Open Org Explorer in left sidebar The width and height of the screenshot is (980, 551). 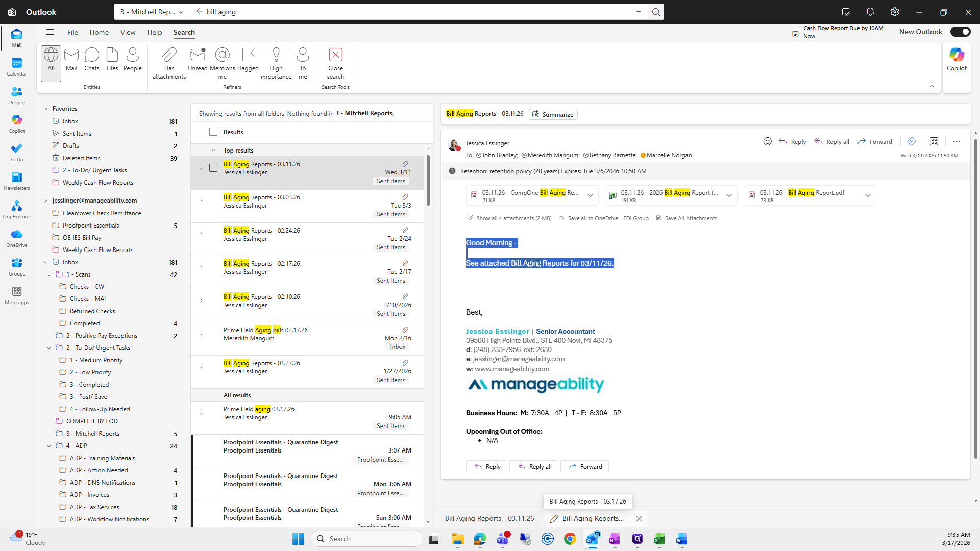tap(17, 210)
